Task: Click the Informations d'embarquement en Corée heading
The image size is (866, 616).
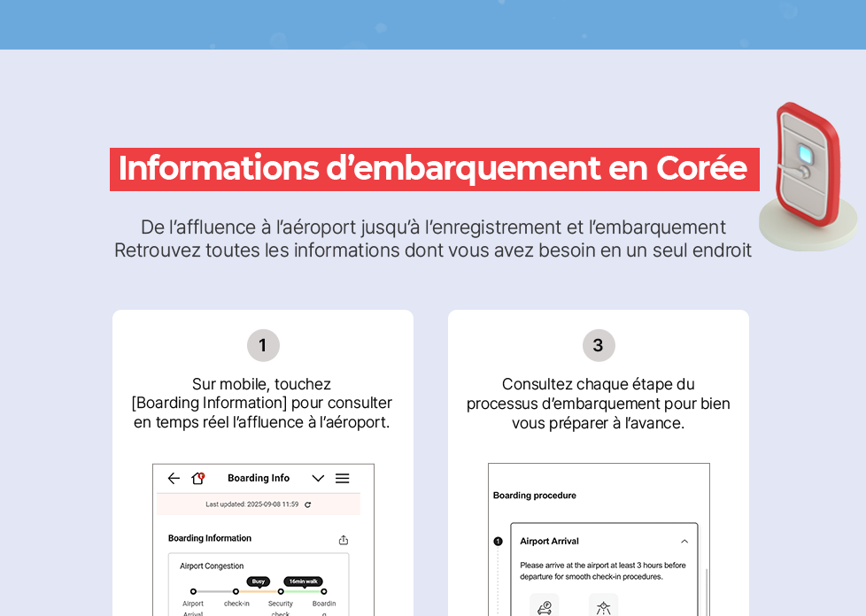Action: pos(434,169)
